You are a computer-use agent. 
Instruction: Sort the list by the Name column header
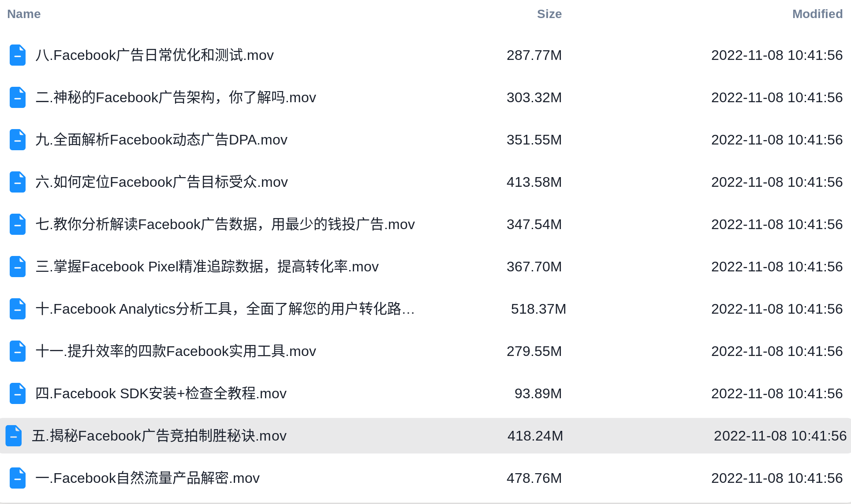point(24,14)
